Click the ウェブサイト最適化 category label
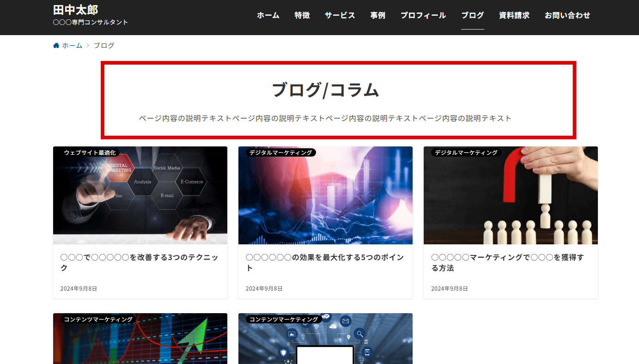 [90, 152]
